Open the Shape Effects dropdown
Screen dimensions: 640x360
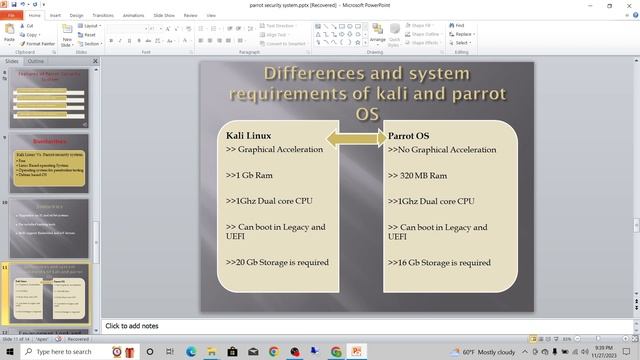[x=423, y=43]
